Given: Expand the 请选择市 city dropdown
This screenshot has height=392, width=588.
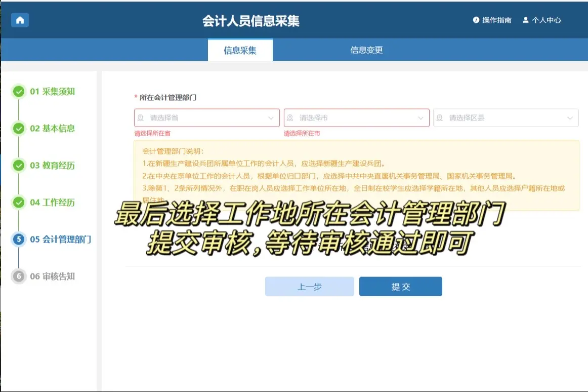Looking at the screenshot, I should [x=356, y=118].
